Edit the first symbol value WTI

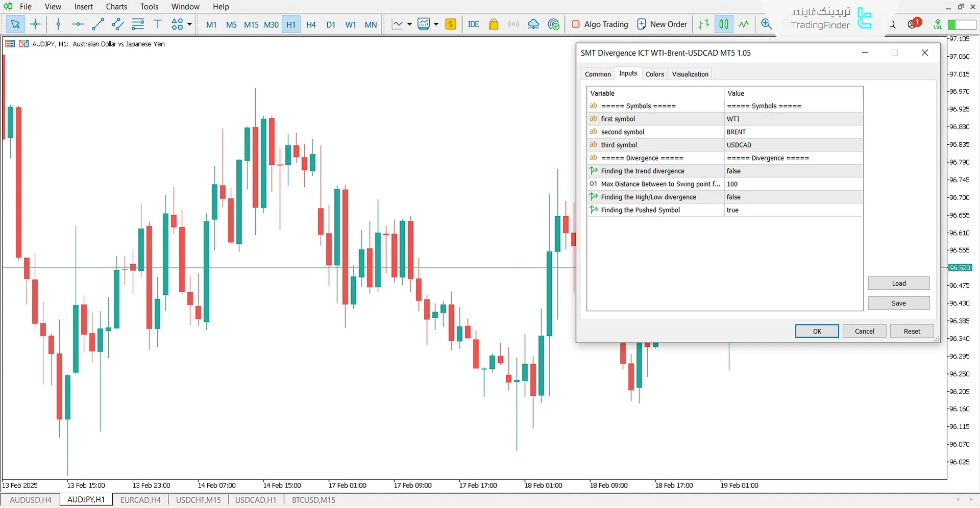(x=793, y=119)
